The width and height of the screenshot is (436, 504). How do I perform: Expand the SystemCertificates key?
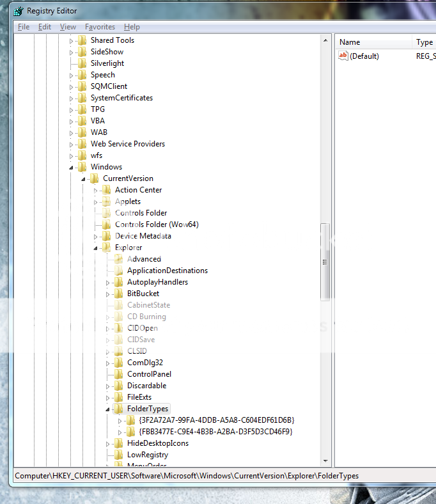tap(72, 98)
